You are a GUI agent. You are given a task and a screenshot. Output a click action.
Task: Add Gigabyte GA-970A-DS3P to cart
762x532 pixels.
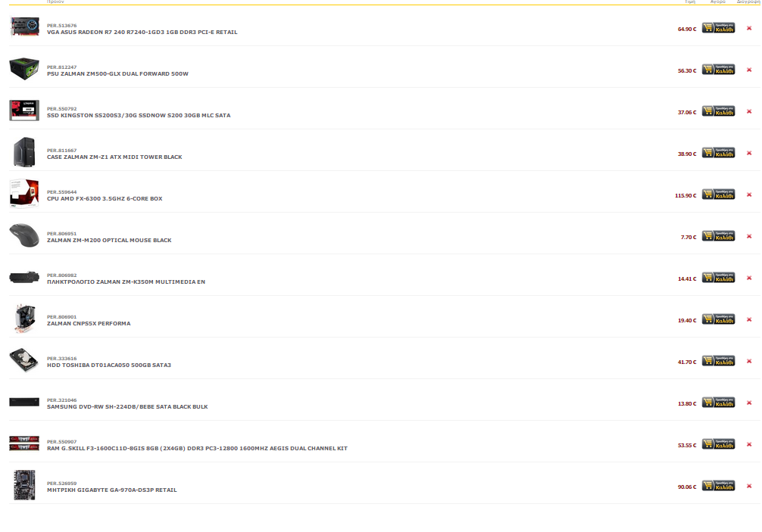(x=718, y=486)
